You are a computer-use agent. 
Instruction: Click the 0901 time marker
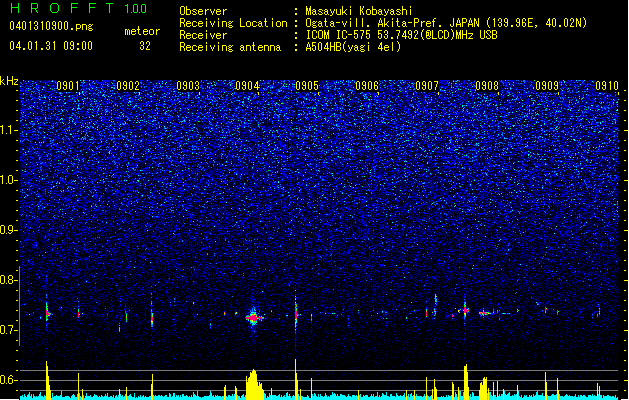pyautogui.click(x=68, y=86)
